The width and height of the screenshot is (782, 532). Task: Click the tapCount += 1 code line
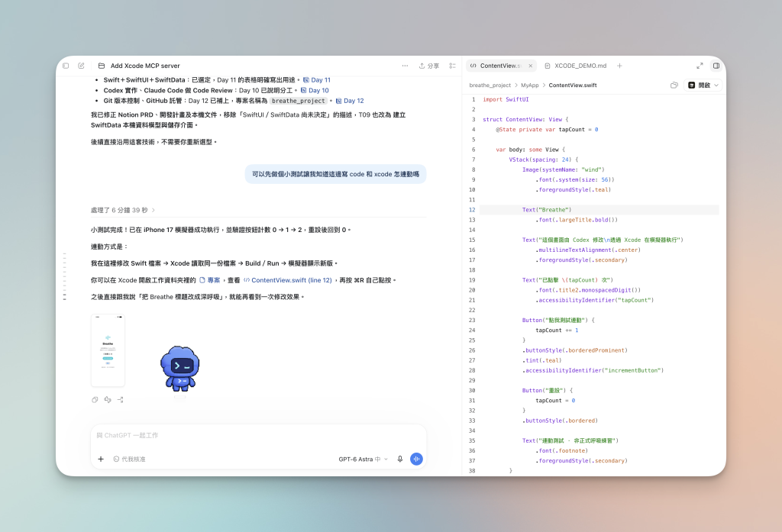[x=557, y=330]
